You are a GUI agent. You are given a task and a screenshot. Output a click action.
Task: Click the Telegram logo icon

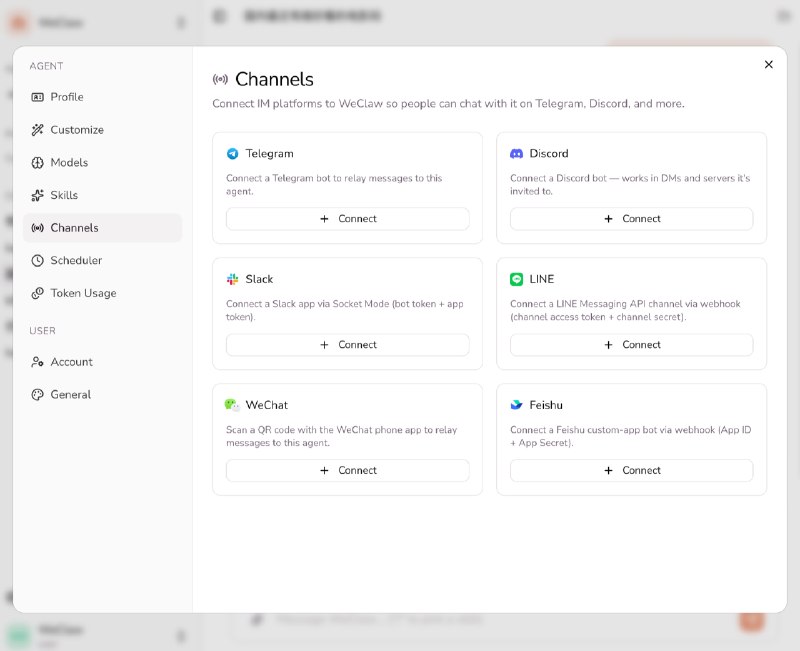[233, 154]
